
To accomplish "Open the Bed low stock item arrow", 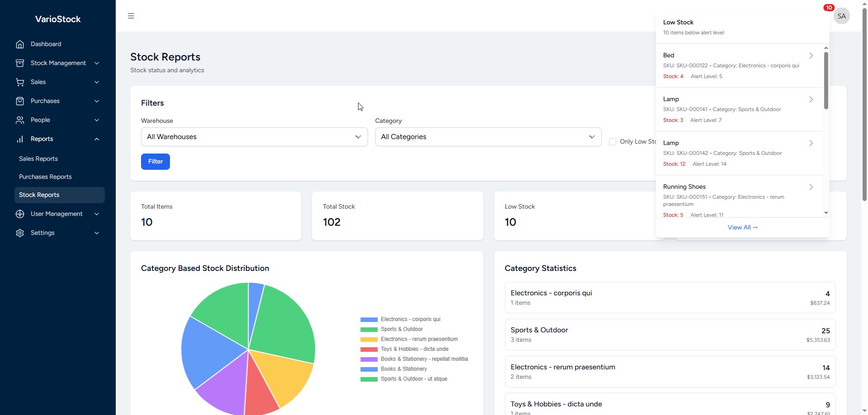I will (x=811, y=56).
